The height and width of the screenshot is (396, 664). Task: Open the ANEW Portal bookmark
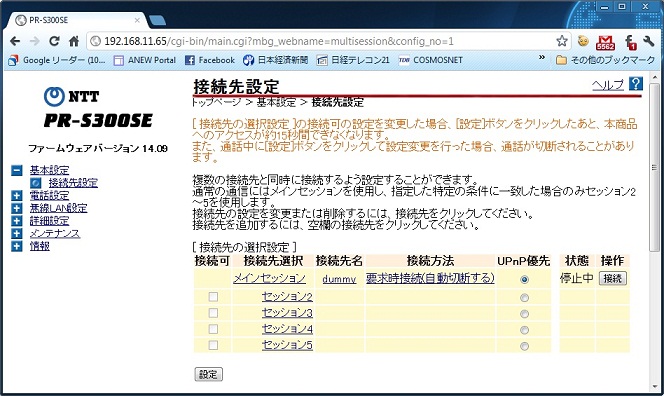tap(145, 60)
